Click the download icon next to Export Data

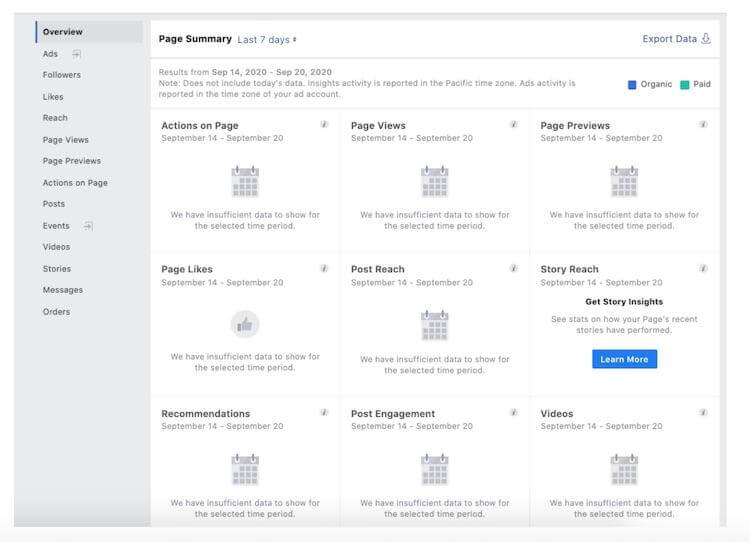tap(706, 39)
